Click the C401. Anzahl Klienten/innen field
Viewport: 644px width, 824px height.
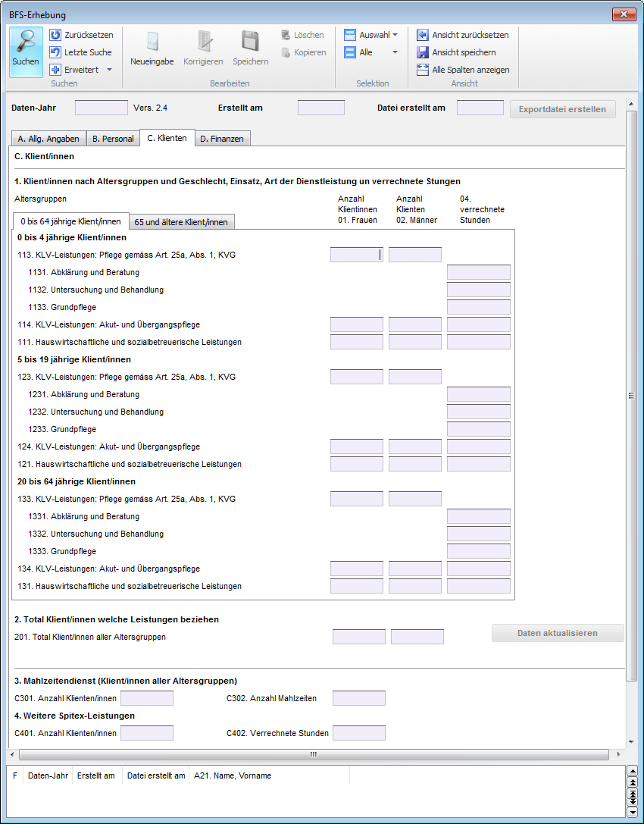point(147,733)
